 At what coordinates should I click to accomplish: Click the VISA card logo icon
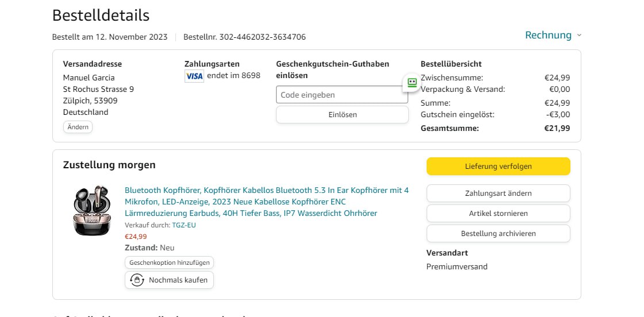point(194,76)
